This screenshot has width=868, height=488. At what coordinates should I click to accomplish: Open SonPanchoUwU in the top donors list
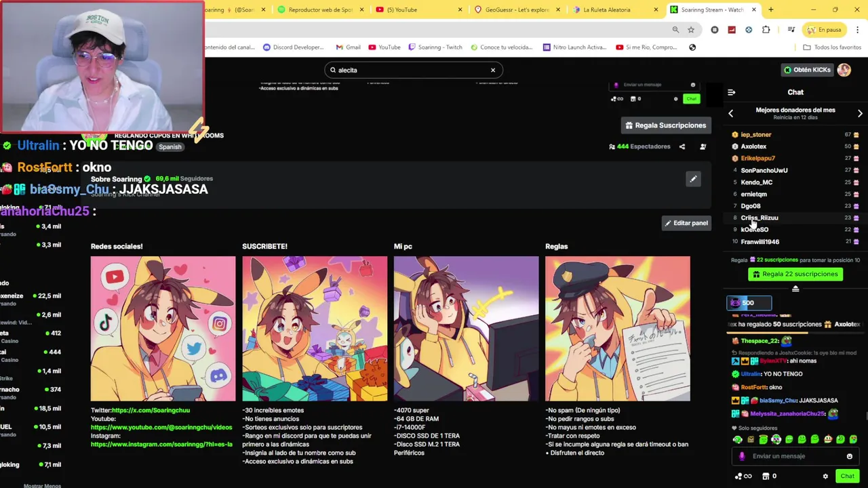click(x=764, y=170)
